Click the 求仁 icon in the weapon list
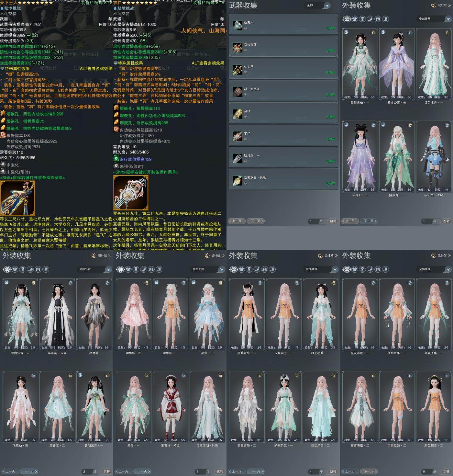 [x=237, y=136]
